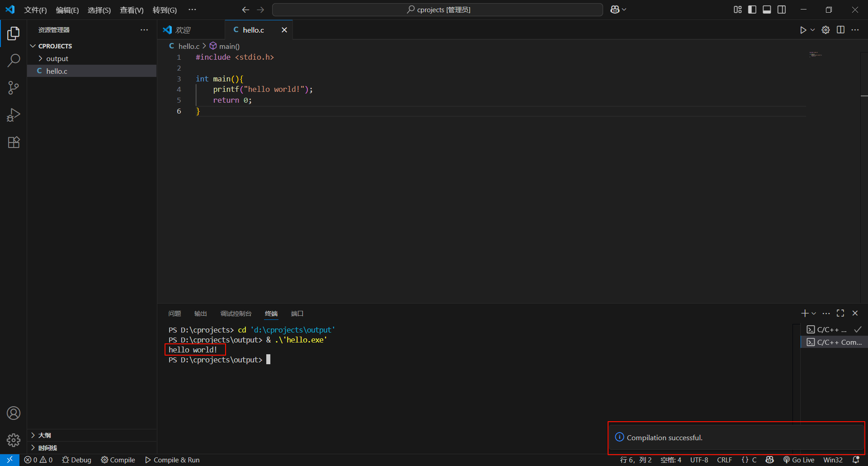Click the cprojects command center search box

click(x=437, y=10)
